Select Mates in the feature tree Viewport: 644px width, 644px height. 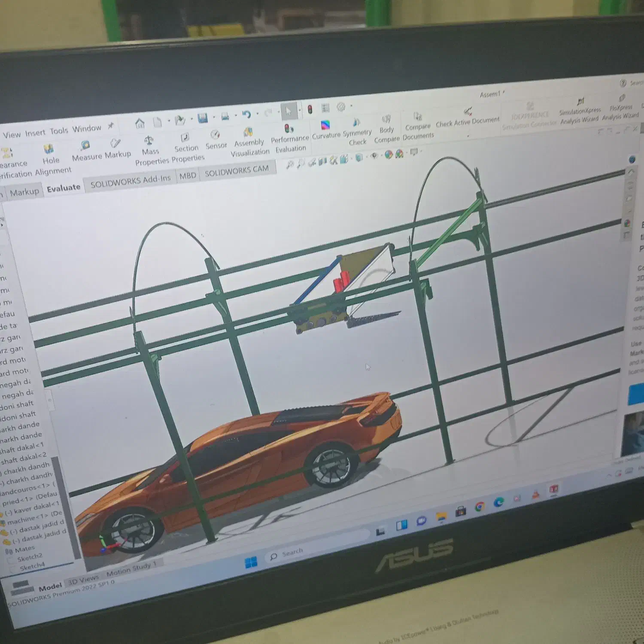tap(24, 549)
